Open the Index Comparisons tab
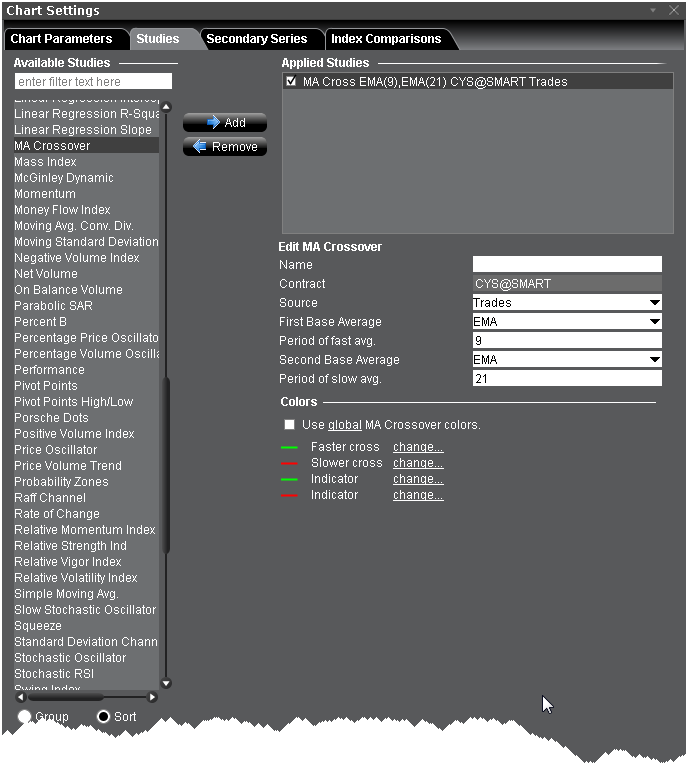 [386, 39]
